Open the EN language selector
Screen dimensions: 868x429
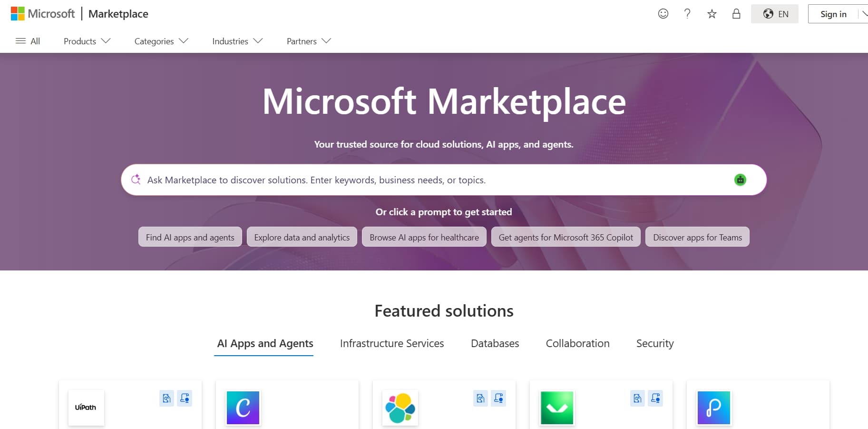click(x=775, y=14)
